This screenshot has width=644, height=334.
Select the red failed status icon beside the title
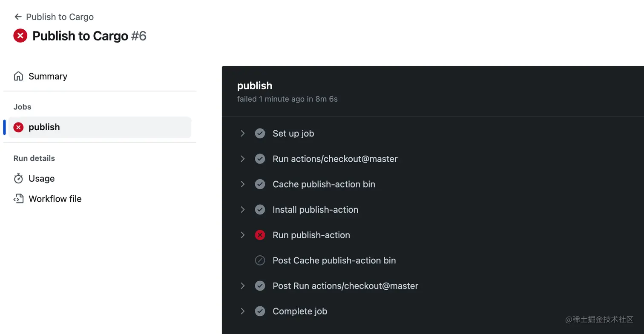click(x=20, y=36)
